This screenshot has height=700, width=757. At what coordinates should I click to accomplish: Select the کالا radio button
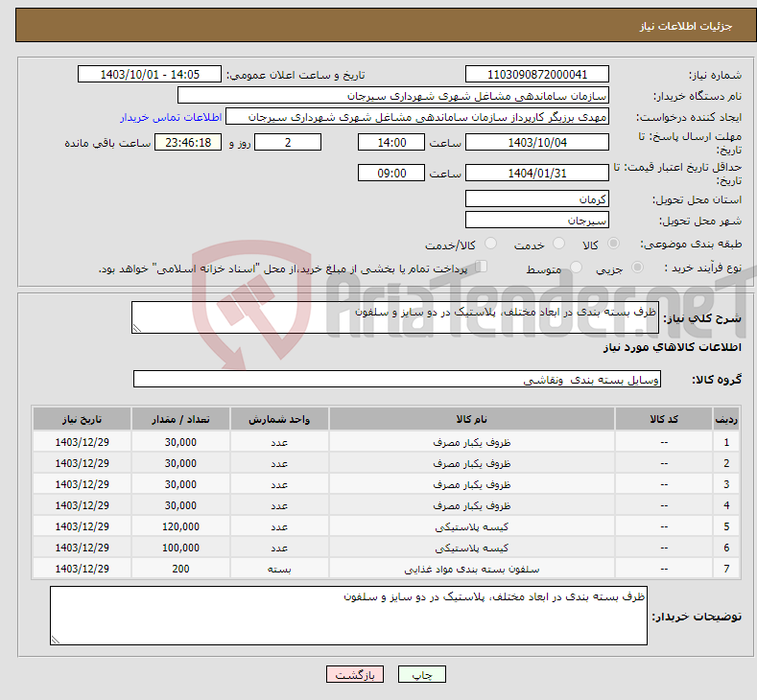click(613, 244)
